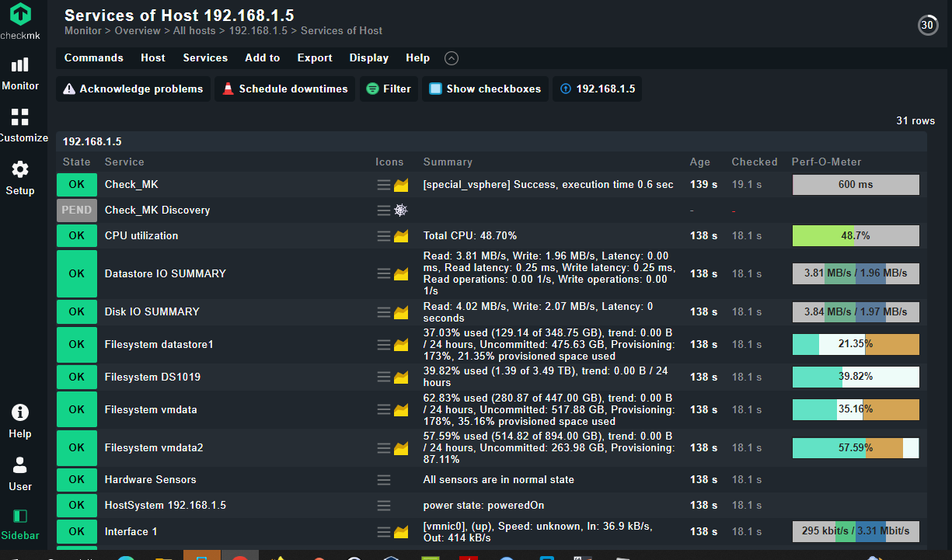Click Schedule downtimes button

click(285, 89)
